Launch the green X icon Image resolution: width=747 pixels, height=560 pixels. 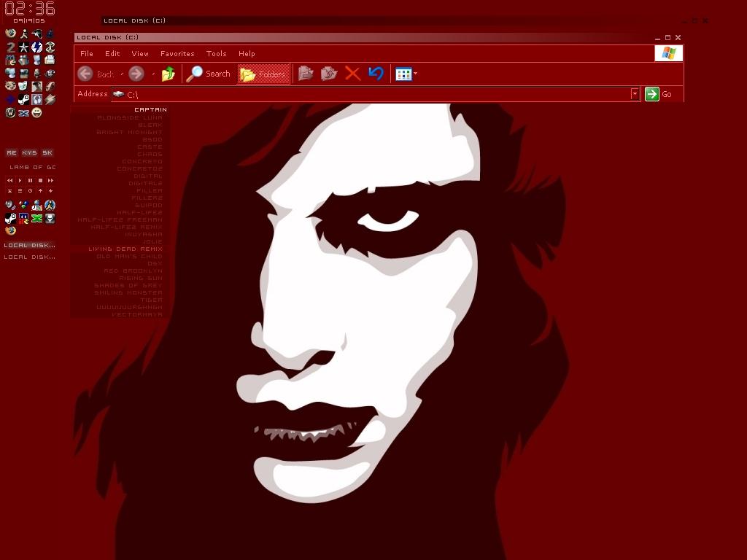click(36, 219)
